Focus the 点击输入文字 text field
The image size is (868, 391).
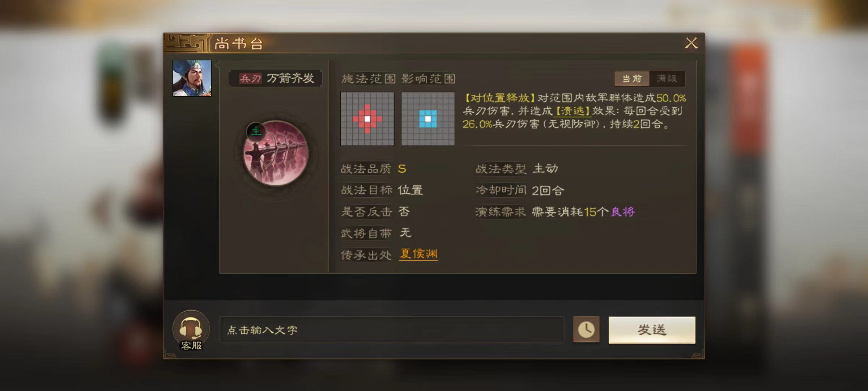(392, 330)
